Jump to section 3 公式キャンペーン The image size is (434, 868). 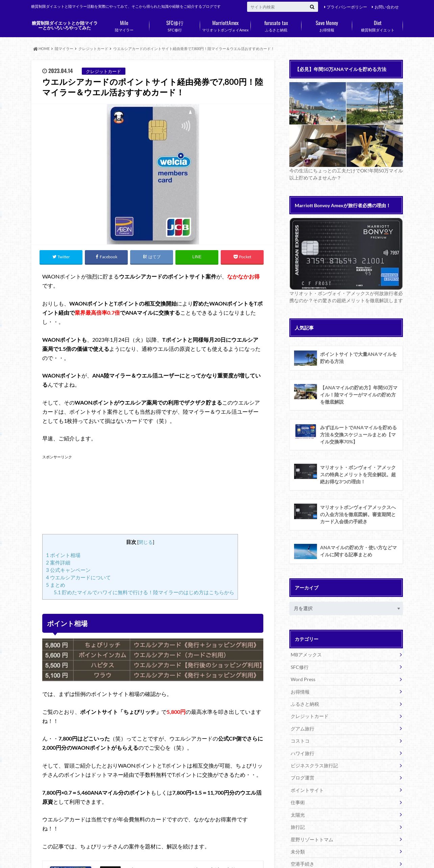[x=68, y=570]
